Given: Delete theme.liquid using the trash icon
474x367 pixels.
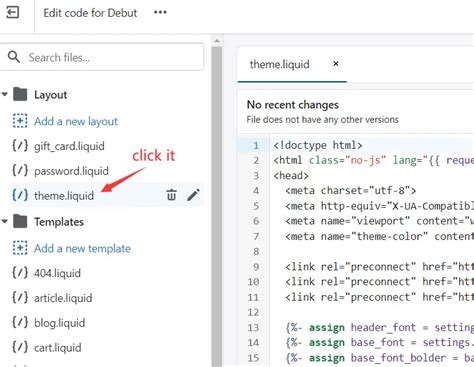Looking at the screenshot, I should click(171, 195).
